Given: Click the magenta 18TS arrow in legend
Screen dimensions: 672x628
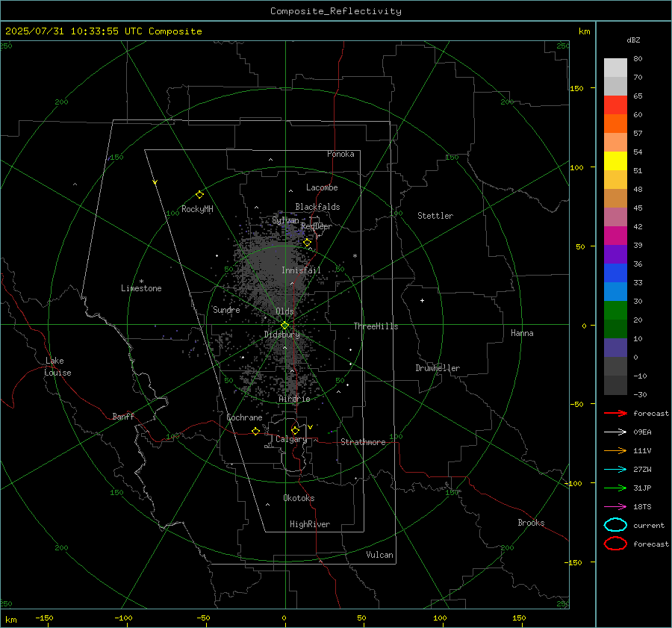Looking at the screenshot, I should pyautogui.click(x=615, y=507).
